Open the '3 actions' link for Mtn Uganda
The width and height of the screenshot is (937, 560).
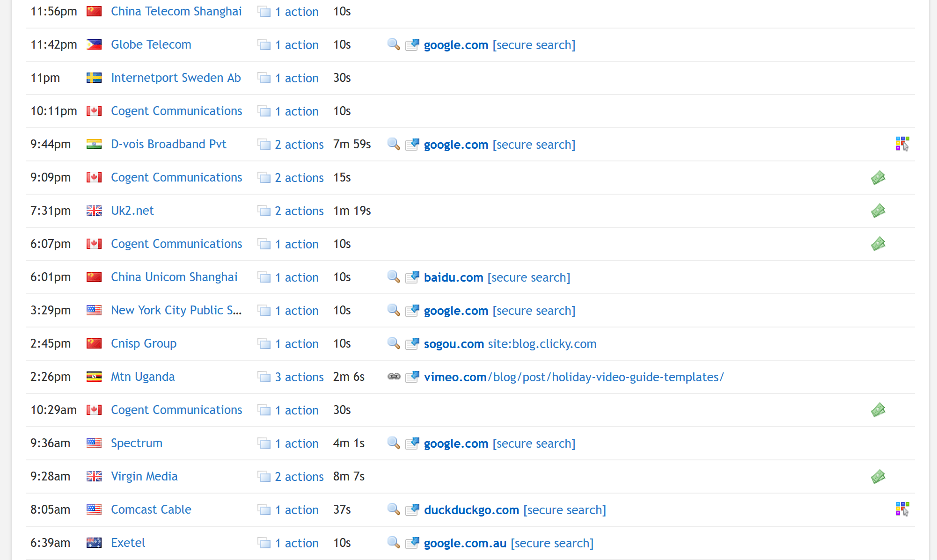[299, 377]
